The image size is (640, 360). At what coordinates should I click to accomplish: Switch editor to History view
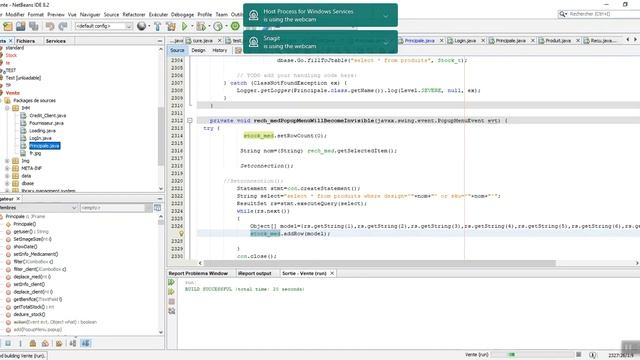coord(220,50)
